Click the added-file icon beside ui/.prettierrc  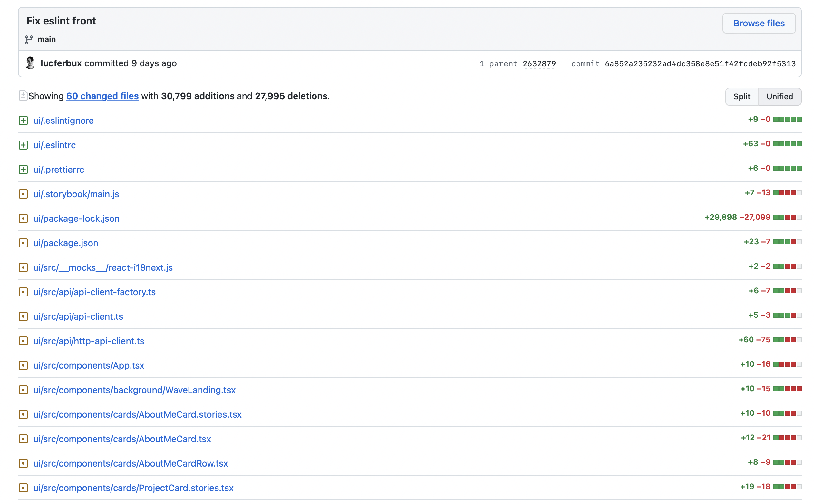tap(23, 169)
